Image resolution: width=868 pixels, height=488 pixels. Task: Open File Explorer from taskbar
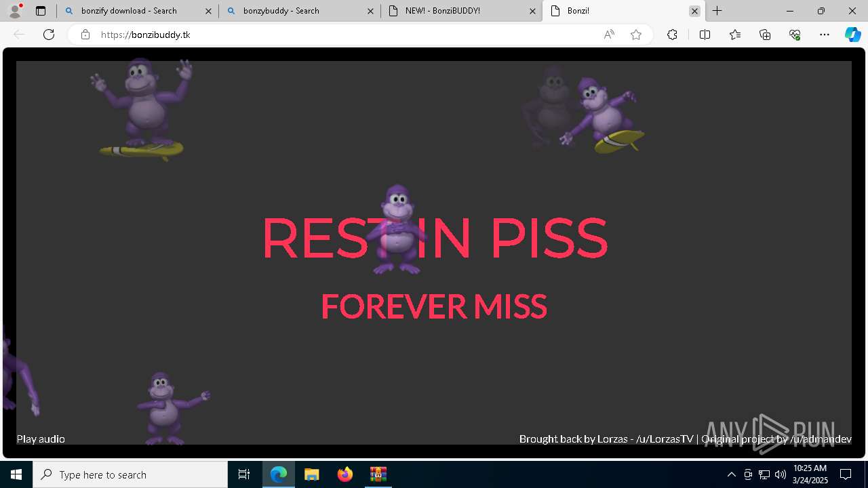[x=312, y=474]
